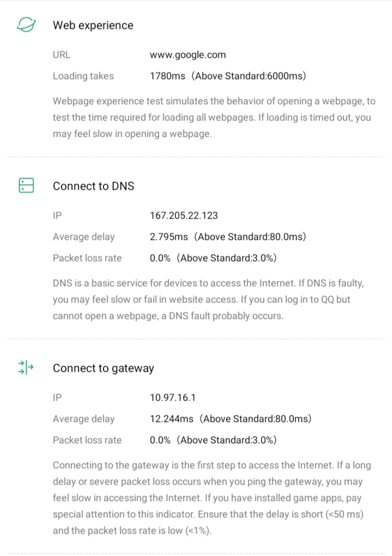The image size is (392, 556).
Task: Click the DNS IP address 167.205.22.123
Action: pyautogui.click(x=184, y=215)
